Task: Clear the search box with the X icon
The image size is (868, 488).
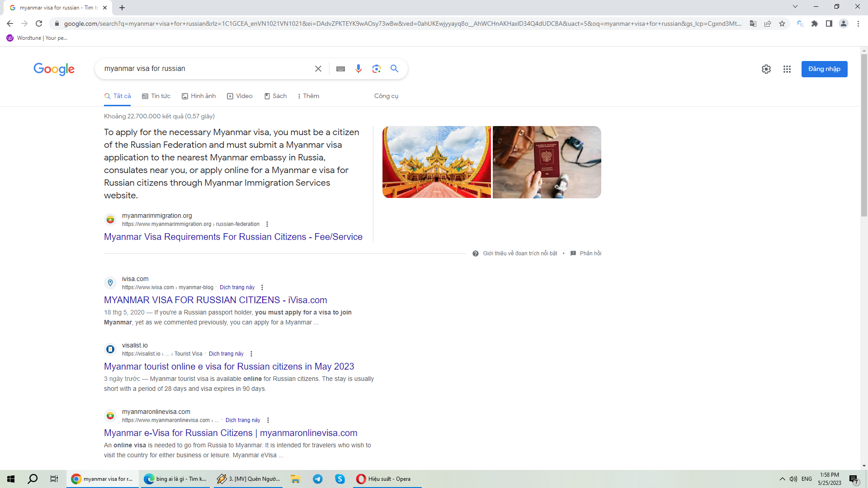Action: coord(318,69)
